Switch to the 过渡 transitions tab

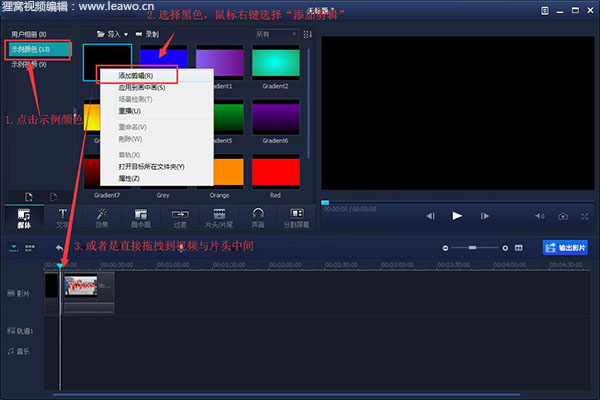click(x=180, y=219)
